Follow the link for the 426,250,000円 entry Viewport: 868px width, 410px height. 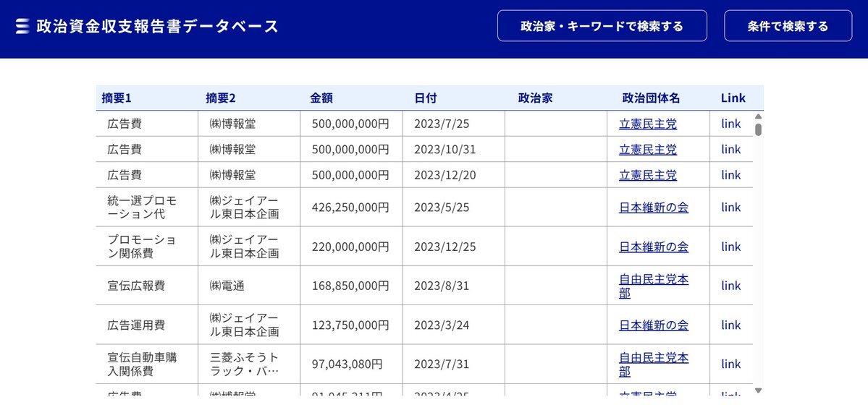(x=730, y=208)
